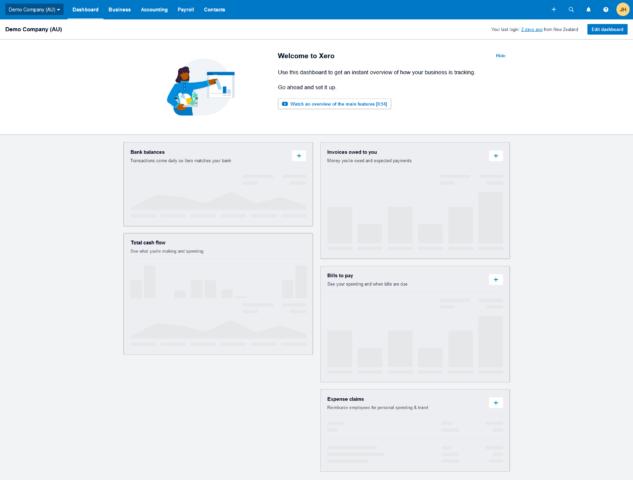Open the Accounting menu
Screen dimensions: 633x480
tap(154, 10)
